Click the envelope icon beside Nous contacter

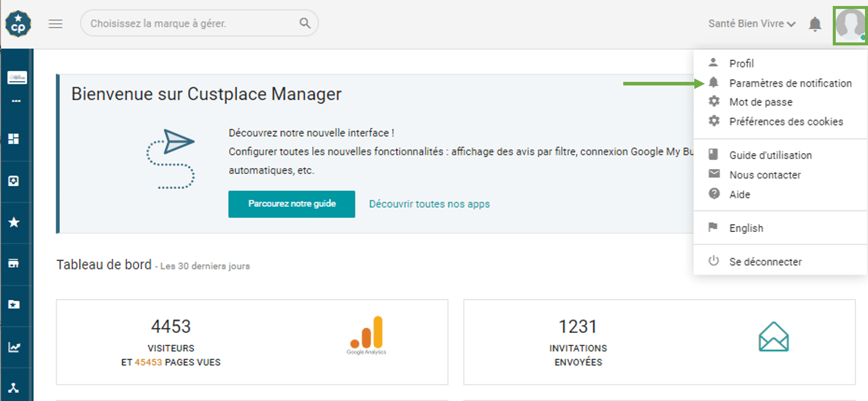[x=713, y=174]
